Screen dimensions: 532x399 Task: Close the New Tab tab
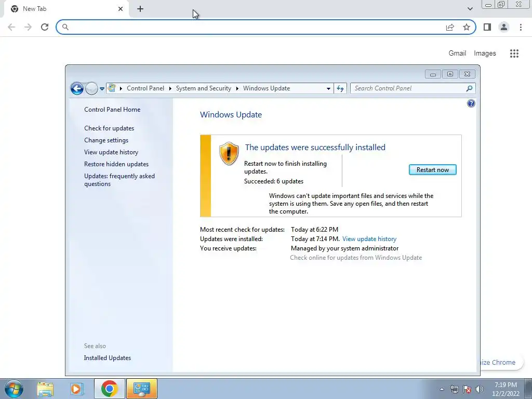pos(121,9)
